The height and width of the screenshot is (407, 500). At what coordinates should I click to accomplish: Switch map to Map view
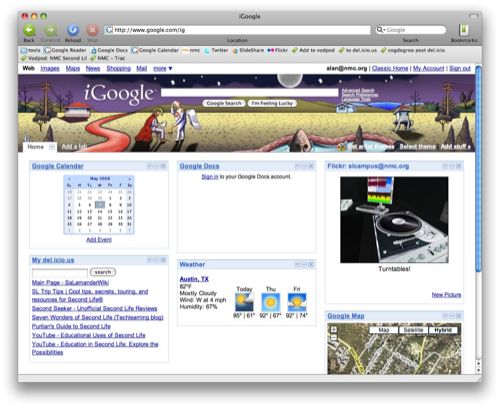384,330
